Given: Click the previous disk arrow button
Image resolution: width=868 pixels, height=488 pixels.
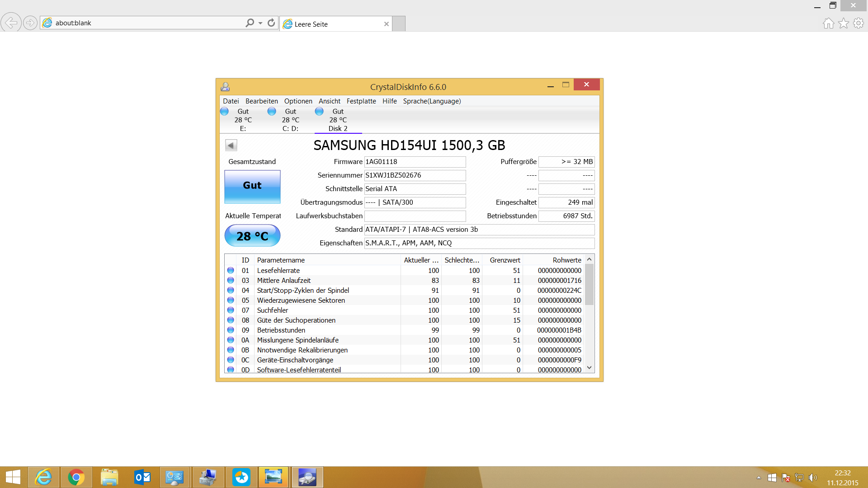Looking at the screenshot, I should click(231, 145).
